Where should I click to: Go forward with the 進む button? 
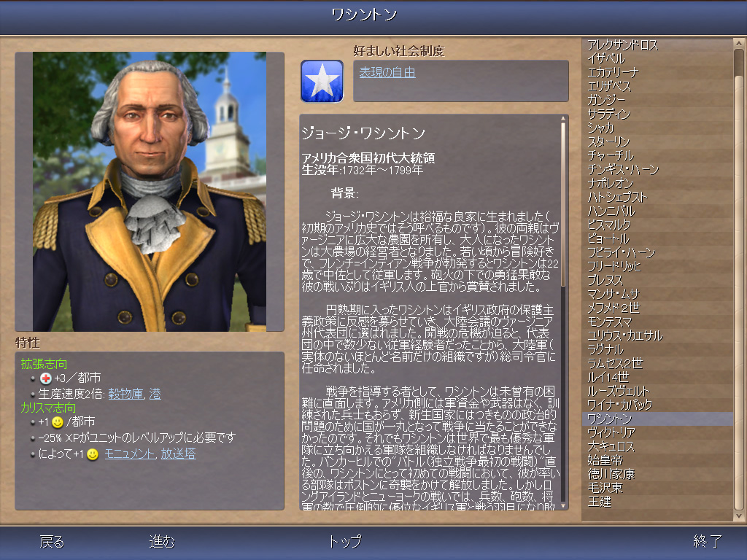(x=162, y=542)
